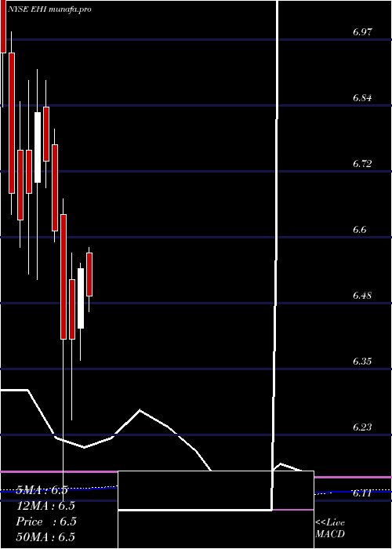The width and height of the screenshot is (392, 549).
Task: Click the last red candlestick near 6.5
Action: click(x=89, y=274)
